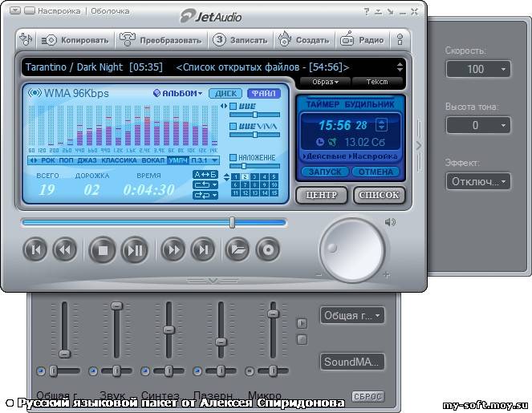This screenshot has height=413, width=532.
Task: Click the up/down arrows beside the track number grid
Action: point(226,177)
